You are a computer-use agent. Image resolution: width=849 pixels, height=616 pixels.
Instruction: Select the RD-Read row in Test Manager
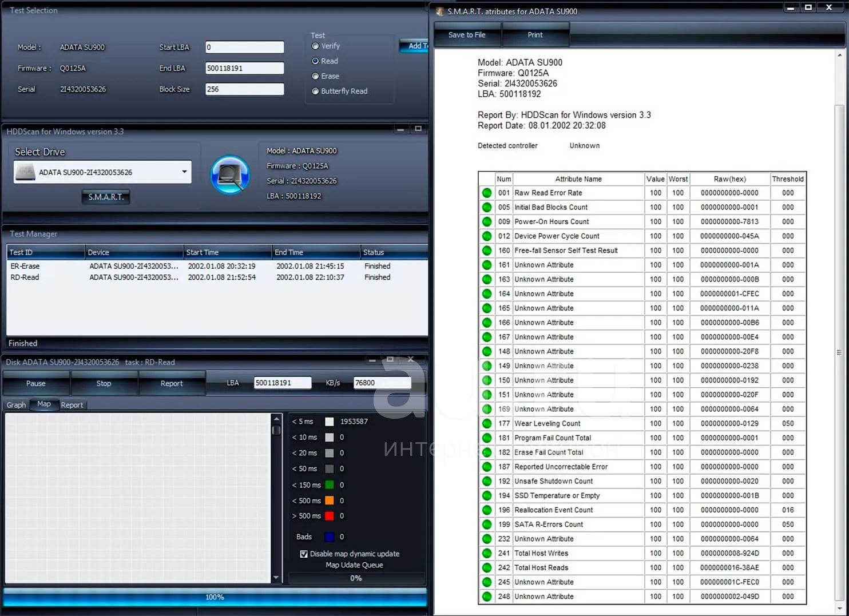217,277
